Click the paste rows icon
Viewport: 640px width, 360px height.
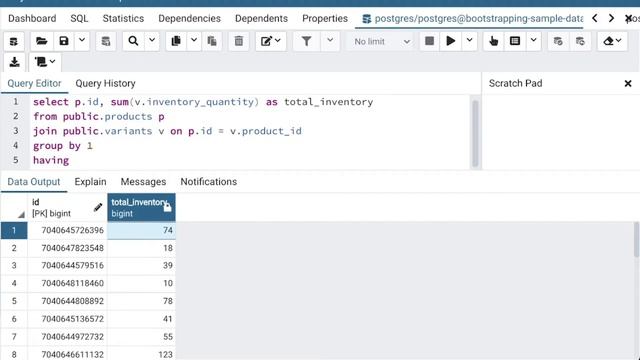212,41
